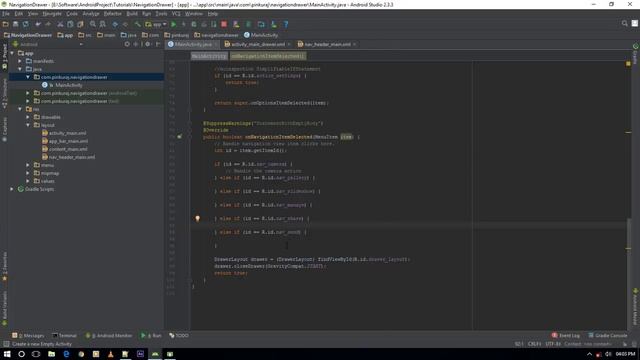
Task: Click the Android Studio taskbar icon
Action: [155, 354]
